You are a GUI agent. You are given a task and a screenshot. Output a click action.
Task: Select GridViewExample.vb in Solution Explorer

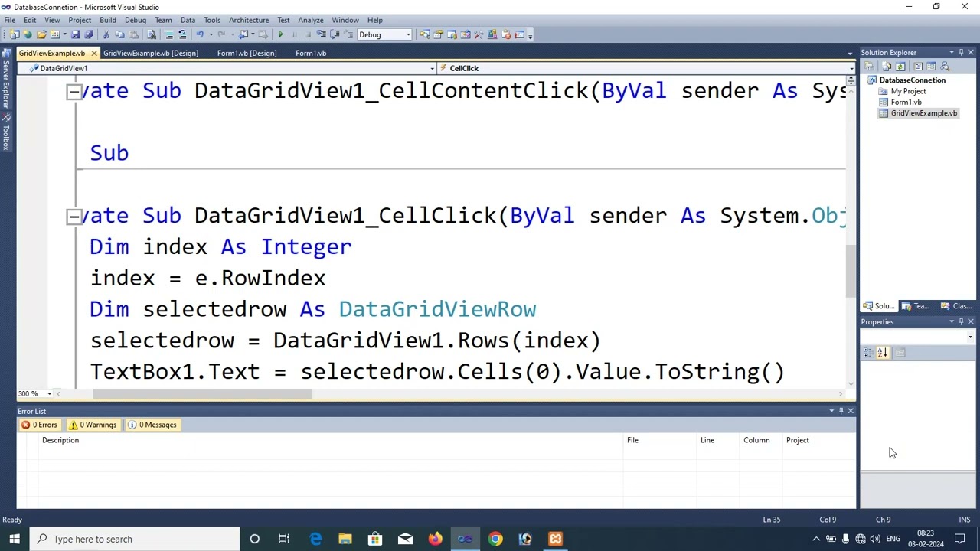click(x=923, y=113)
